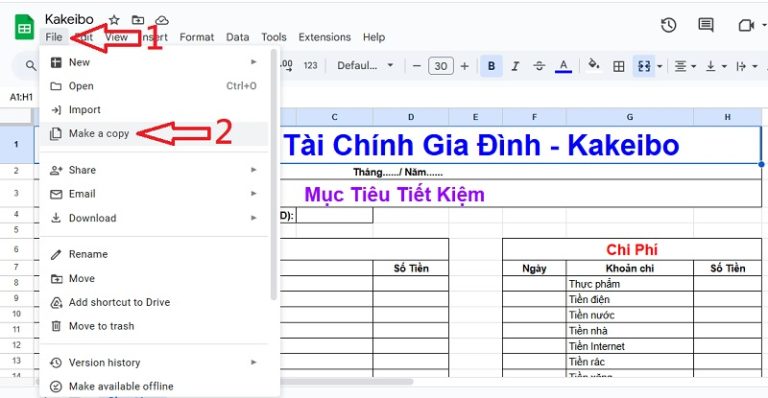Select column D header

coord(410,117)
